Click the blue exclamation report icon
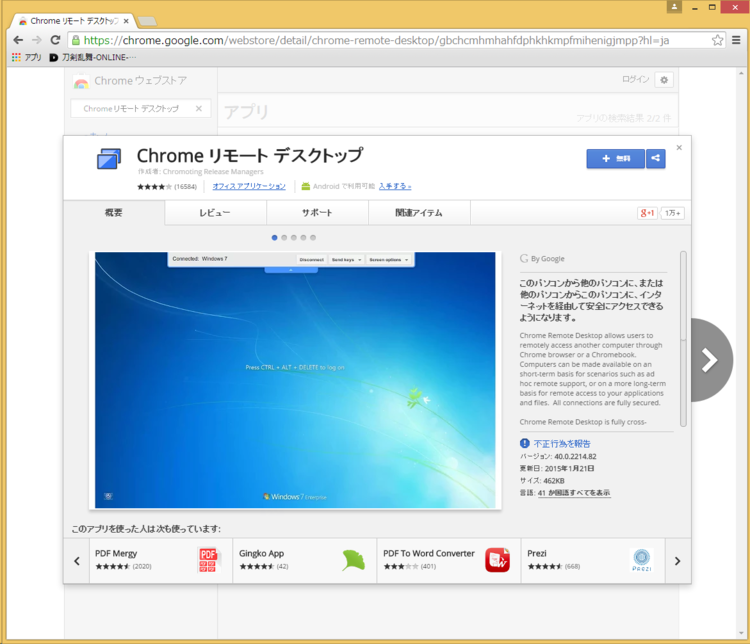 (525, 443)
